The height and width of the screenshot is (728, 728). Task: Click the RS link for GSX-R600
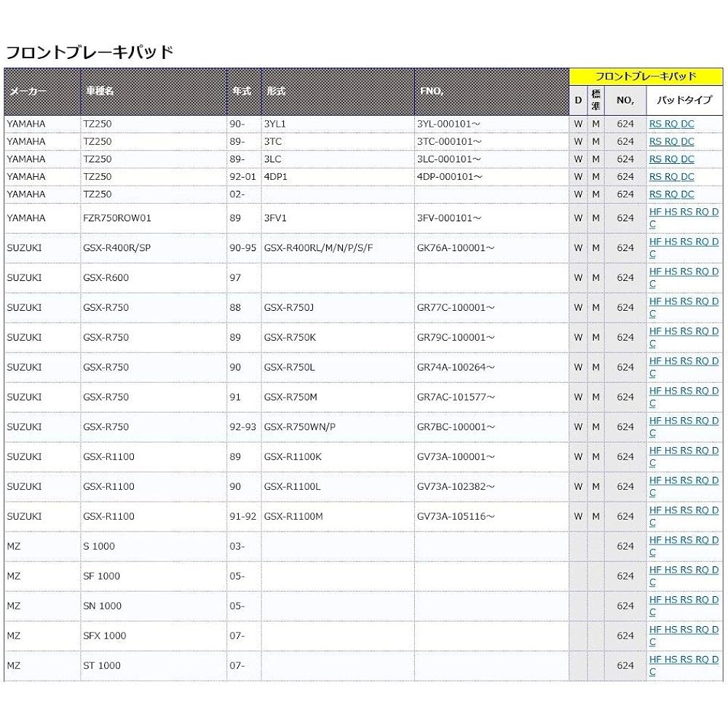pyautogui.click(x=687, y=272)
